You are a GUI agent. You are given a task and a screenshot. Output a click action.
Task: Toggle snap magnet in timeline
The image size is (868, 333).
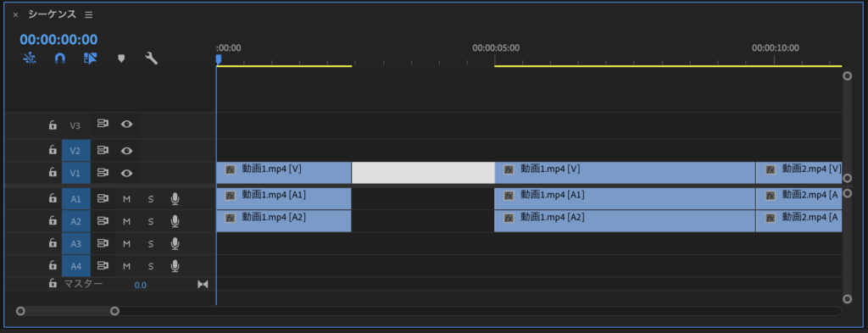point(60,58)
